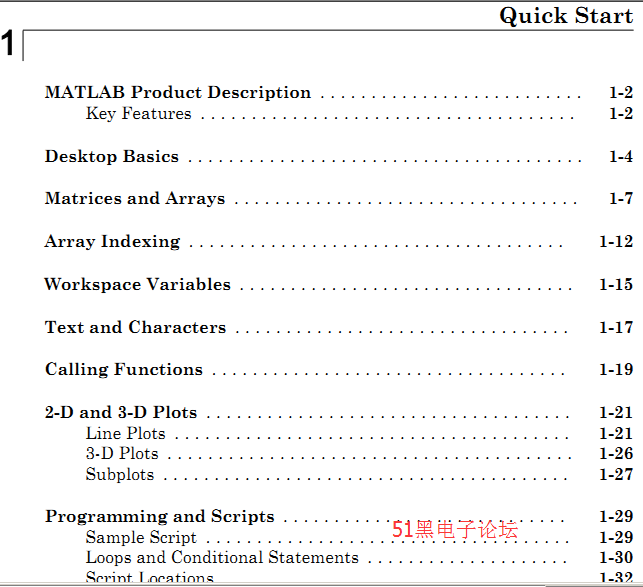Viewport: 643px width, 587px height.
Task: Open the Matrices and Arrays entry
Action: pos(135,199)
